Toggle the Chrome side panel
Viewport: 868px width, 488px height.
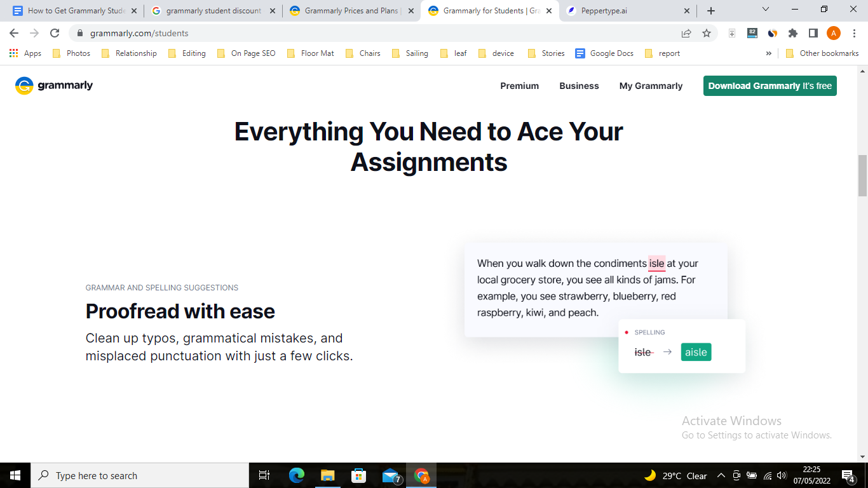(813, 33)
